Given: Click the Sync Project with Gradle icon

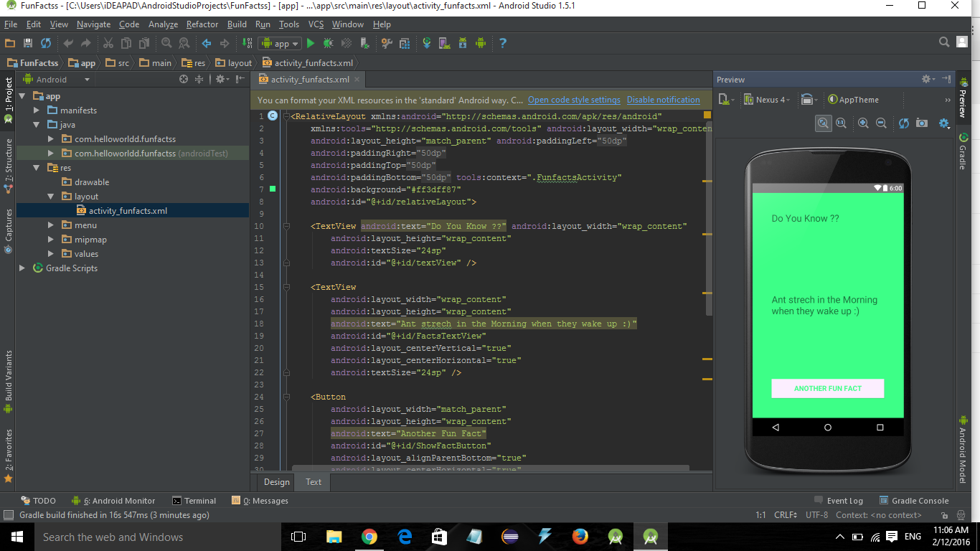Looking at the screenshot, I should pos(427,44).
